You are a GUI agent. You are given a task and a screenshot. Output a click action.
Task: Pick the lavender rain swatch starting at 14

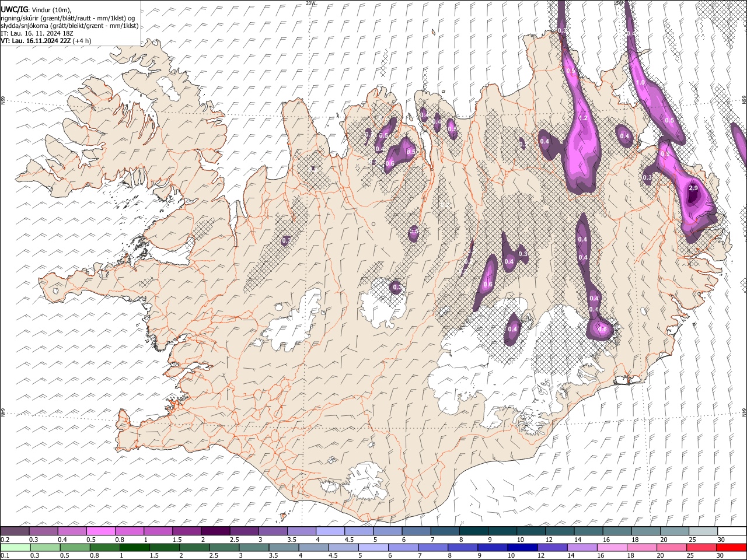pos(583,547)
